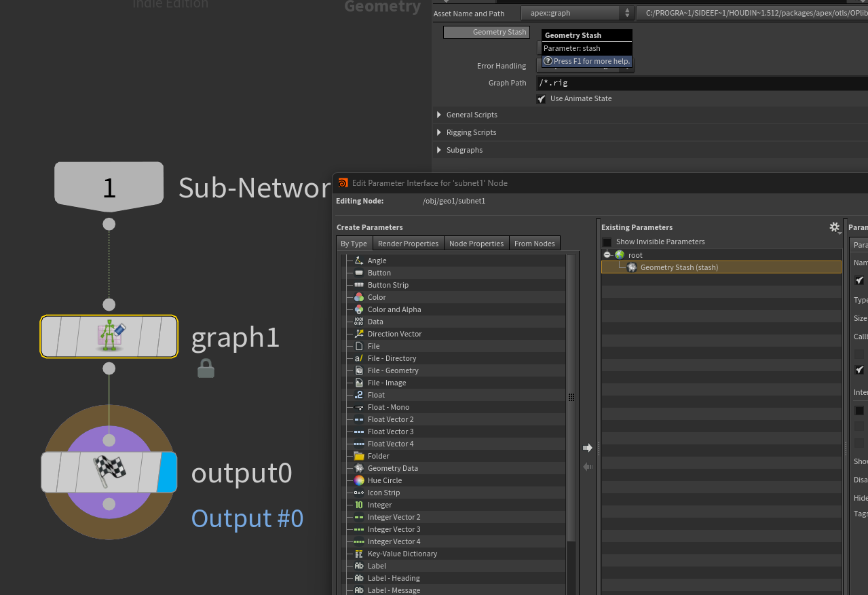This screenshot has height=595, width=868.
Task: Click the Graph Path input field
Action: tap(702, 83)
